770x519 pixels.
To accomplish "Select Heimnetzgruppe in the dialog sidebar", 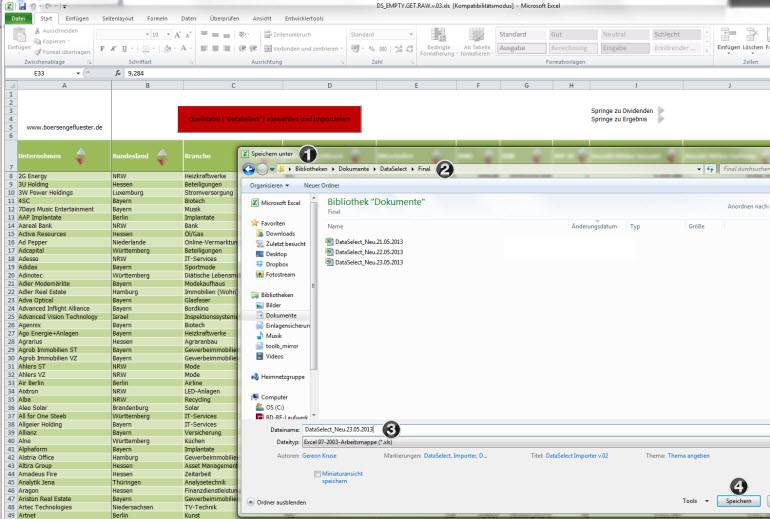I will 277,377.
